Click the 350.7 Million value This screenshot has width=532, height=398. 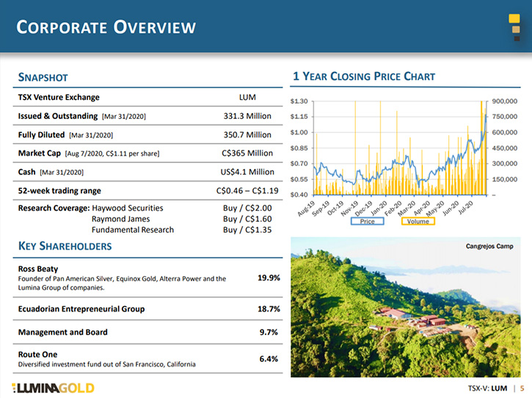coord(247,135)
